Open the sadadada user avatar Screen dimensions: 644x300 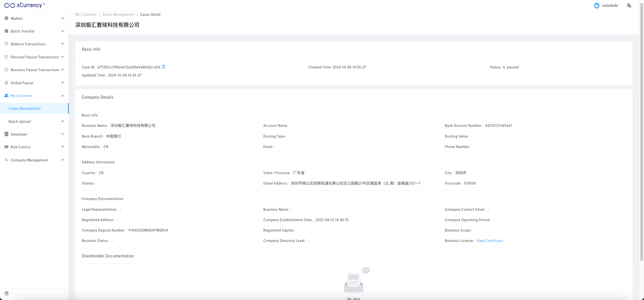(596, 6)
